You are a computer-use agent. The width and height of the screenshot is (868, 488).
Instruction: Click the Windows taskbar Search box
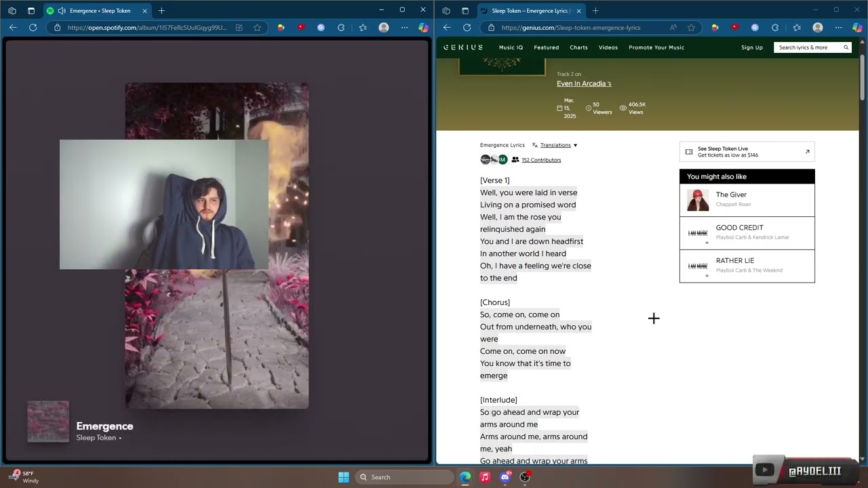point(404,477)
